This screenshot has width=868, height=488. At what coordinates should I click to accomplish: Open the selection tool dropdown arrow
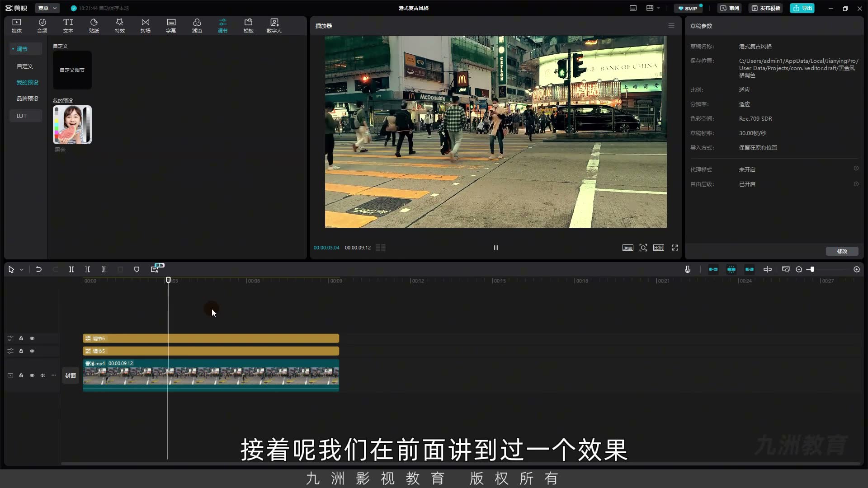(x=21, y=270)
